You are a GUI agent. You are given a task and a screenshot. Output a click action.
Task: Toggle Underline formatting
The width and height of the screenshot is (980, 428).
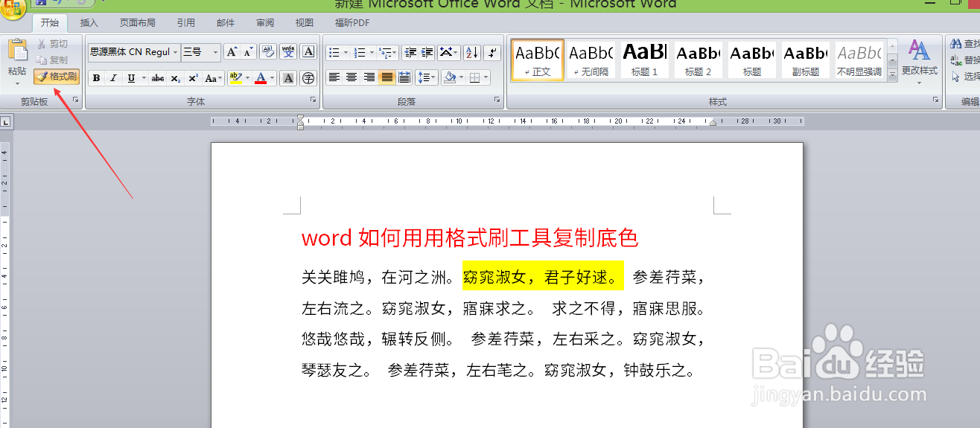(x=131, y=78)
